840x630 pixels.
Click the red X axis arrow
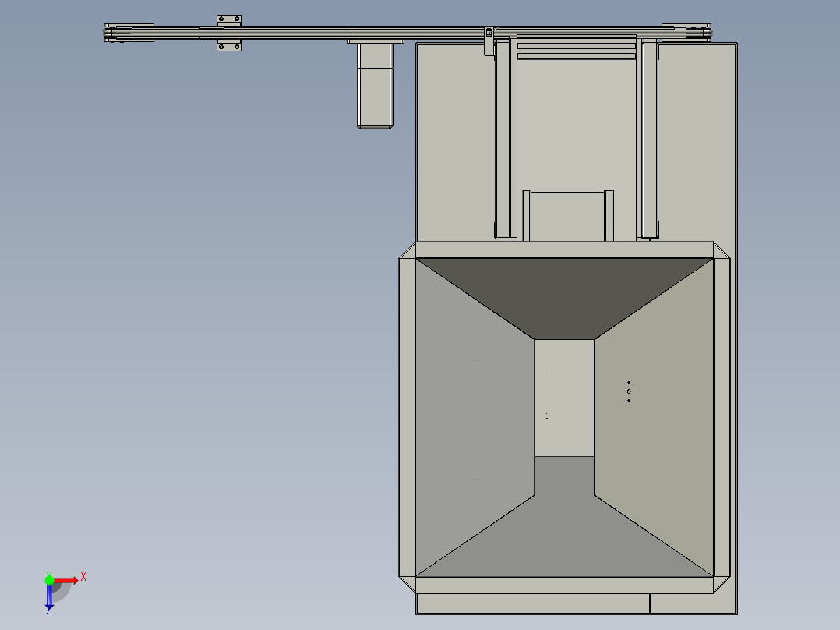click(x=66, y=581)
